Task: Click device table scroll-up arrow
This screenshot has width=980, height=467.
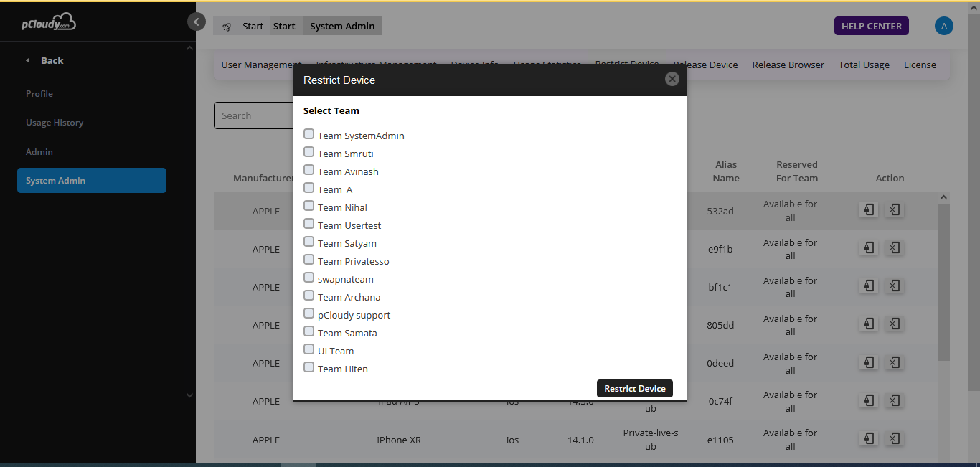Action: pyautogui.click(x=943, y=197)
